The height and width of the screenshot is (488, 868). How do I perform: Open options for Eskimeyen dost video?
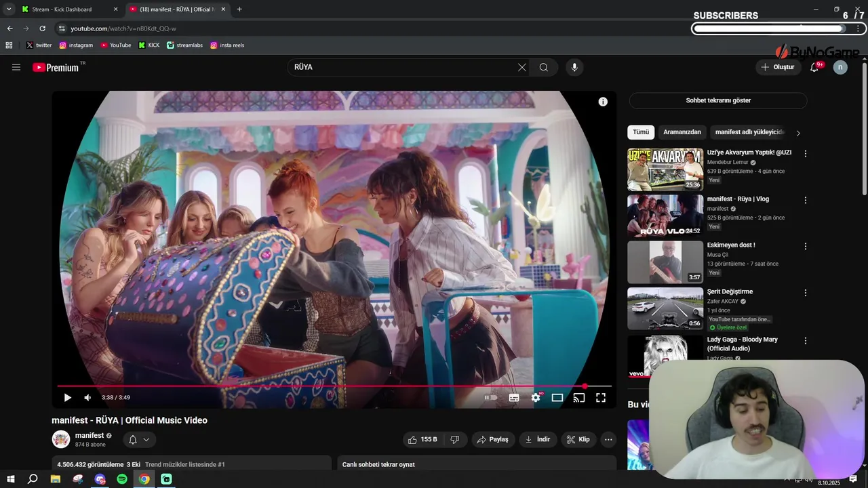806,247
